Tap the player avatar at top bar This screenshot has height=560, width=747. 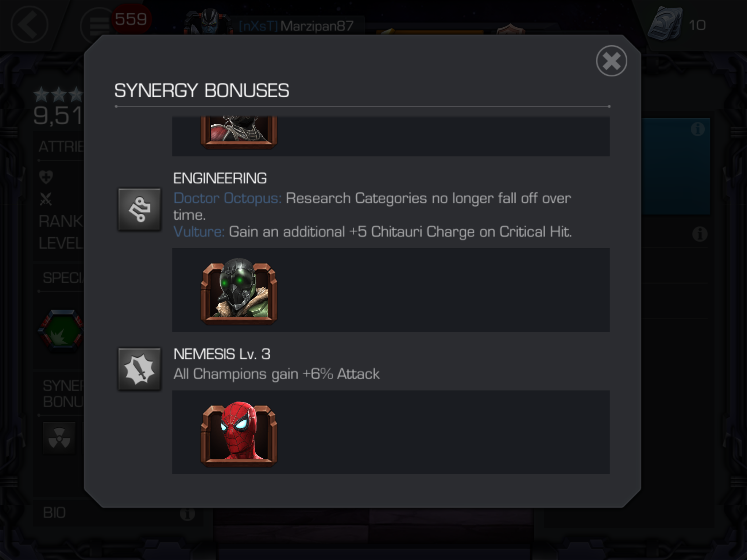click(x=208, y=22)
